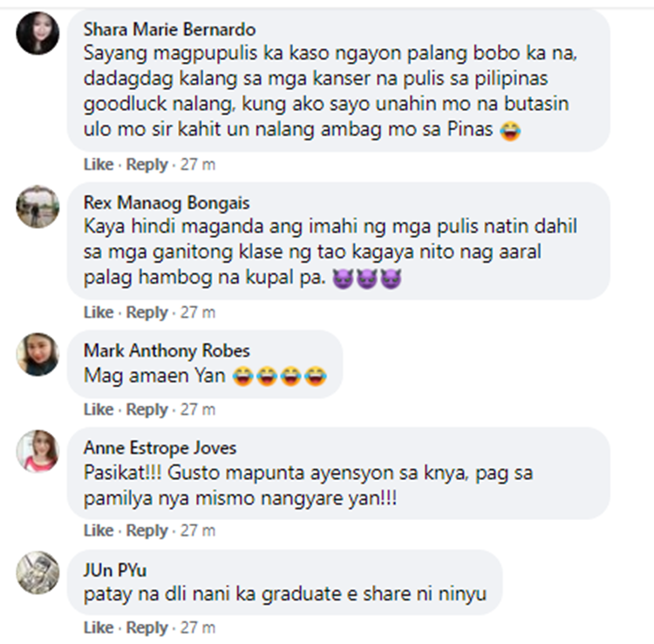Open Mark Anthony Robes's profile name link
Viewport: 654px width, 644px height.
click(x=167, y=352)
